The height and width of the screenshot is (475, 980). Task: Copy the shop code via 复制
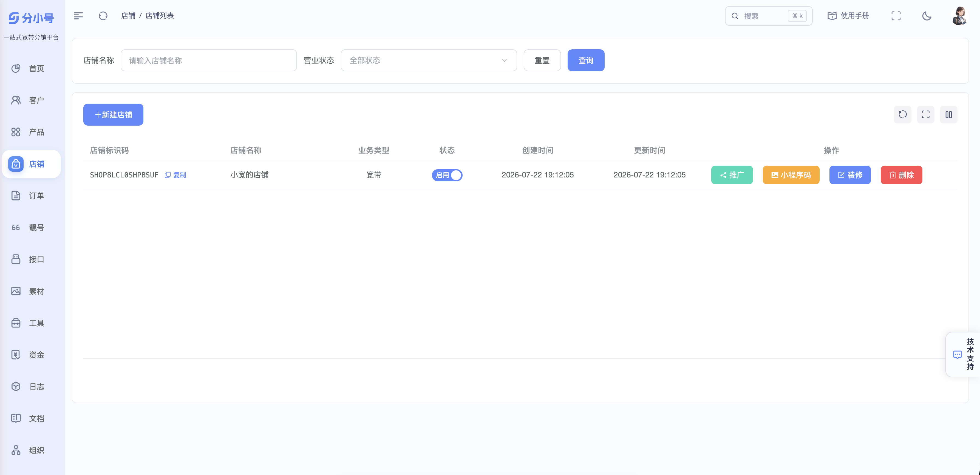[x=175, y=175]
